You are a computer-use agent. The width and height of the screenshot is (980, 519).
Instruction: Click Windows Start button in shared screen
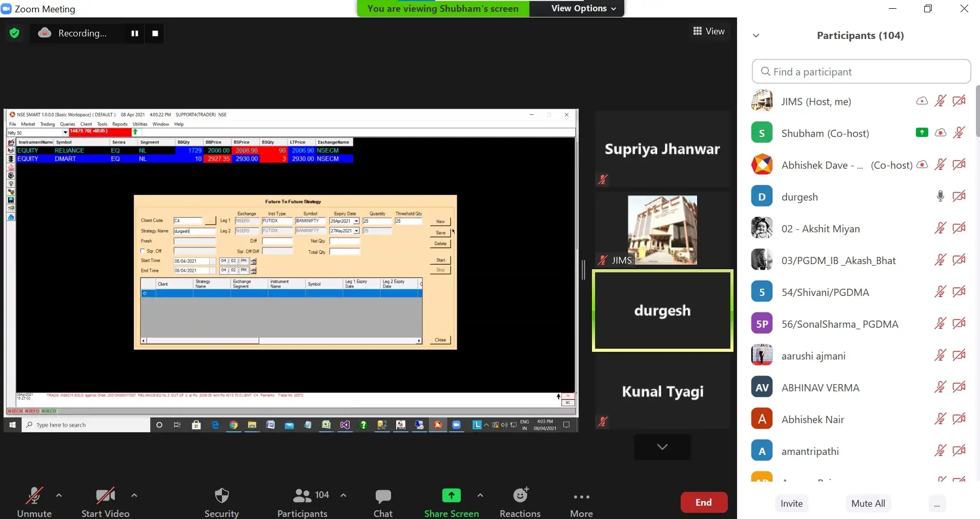(12, 425)
